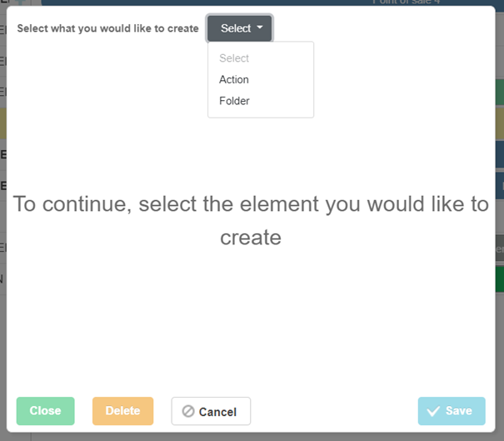Click the greyed-out Select placeholder option

tap(234, 58)
